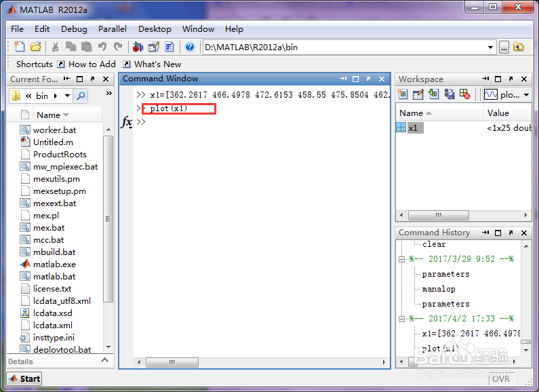Open the Parallel menu
Viewport: 539px width, 392px height.
[x=113, y=29]
